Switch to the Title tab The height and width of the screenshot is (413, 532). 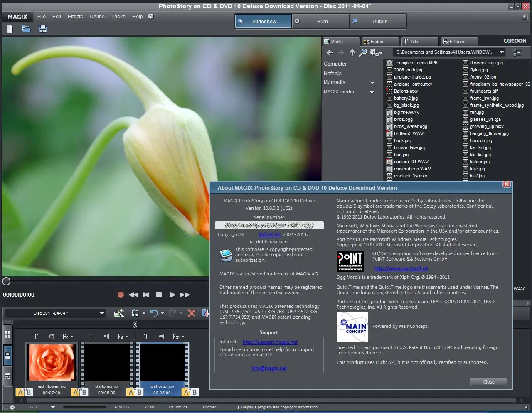(x=420, y=42)
